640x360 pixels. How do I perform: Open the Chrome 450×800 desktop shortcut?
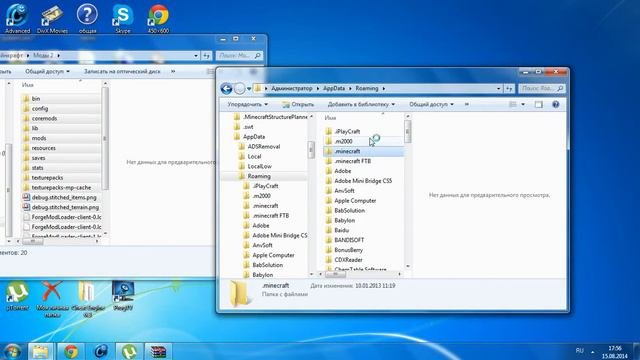[158, 18]
